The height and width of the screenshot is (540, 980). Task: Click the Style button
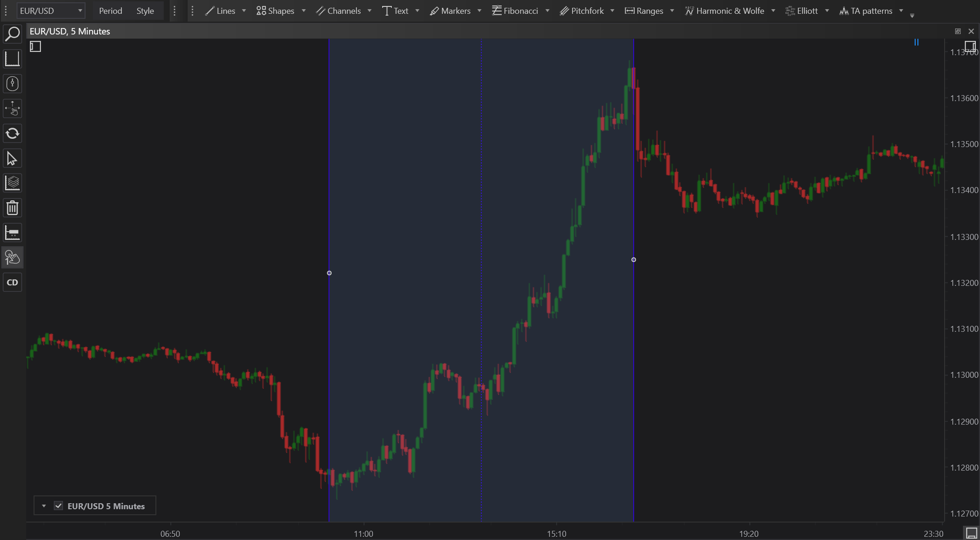click(x=145, y=11)
